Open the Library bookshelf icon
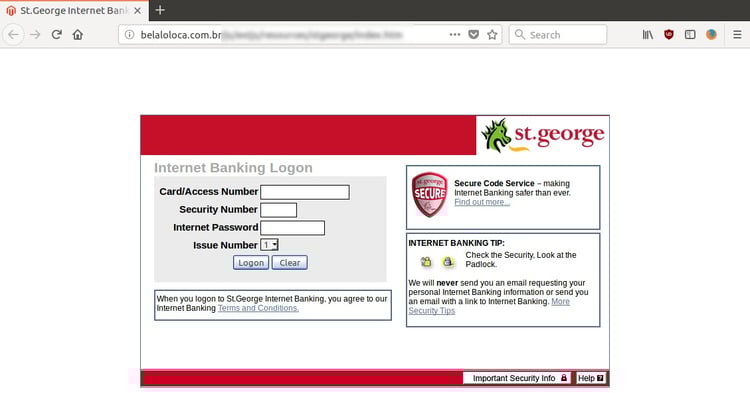 coord(648,34)
